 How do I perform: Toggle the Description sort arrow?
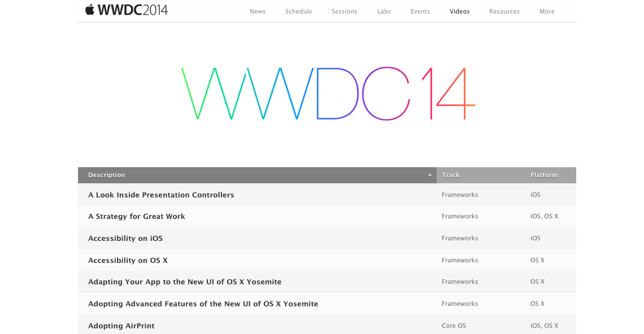tap(430, 175)
